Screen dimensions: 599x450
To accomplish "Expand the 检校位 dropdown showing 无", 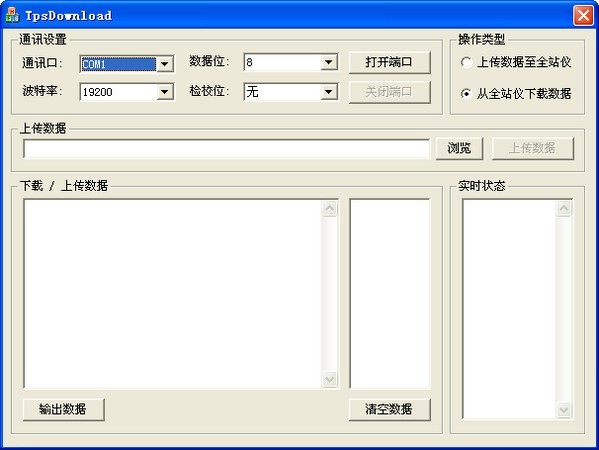I will [329, 92].
